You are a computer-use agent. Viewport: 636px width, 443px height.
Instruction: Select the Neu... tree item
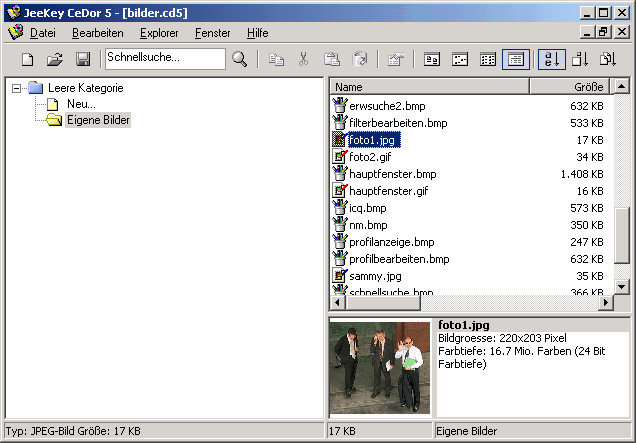coord(81,104)
